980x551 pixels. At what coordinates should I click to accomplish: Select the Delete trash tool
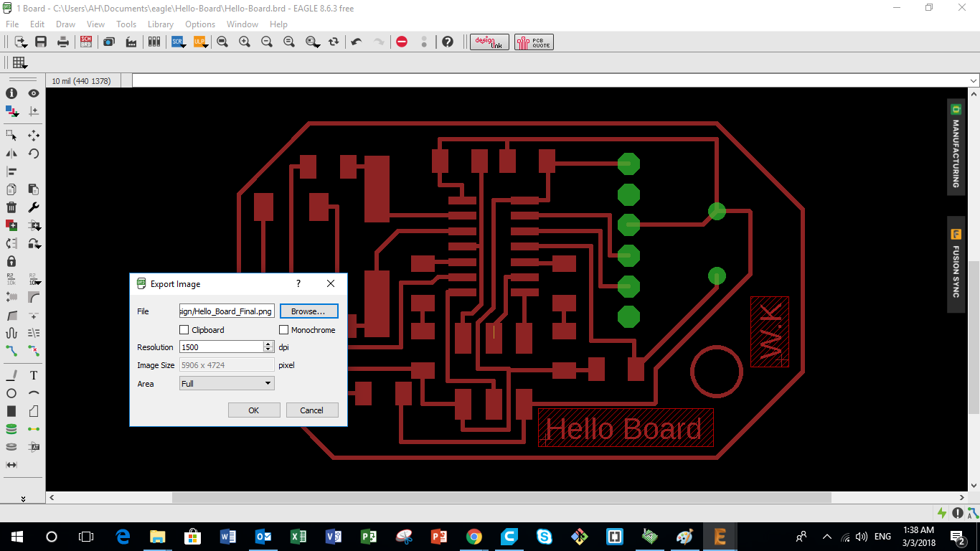pyautogui.click(x=11, y=207)
